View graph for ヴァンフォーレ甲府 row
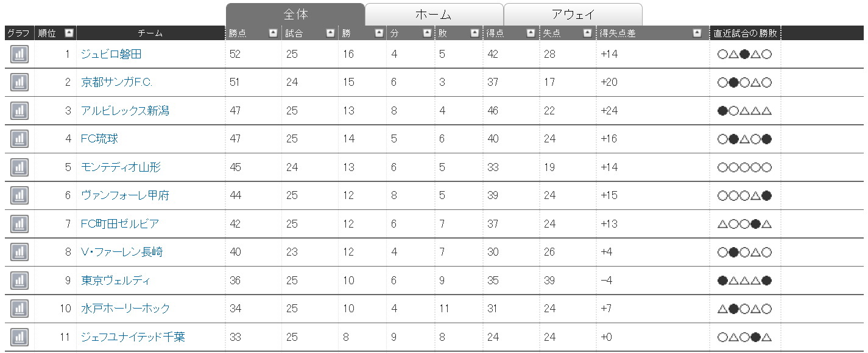Viewport: 868px width, 353px height. tap(19, 195)
